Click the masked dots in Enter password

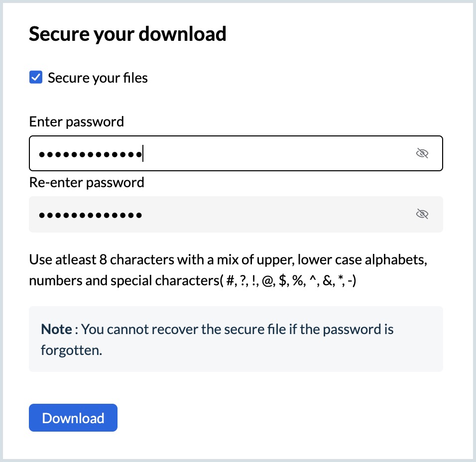click(90, 154)
